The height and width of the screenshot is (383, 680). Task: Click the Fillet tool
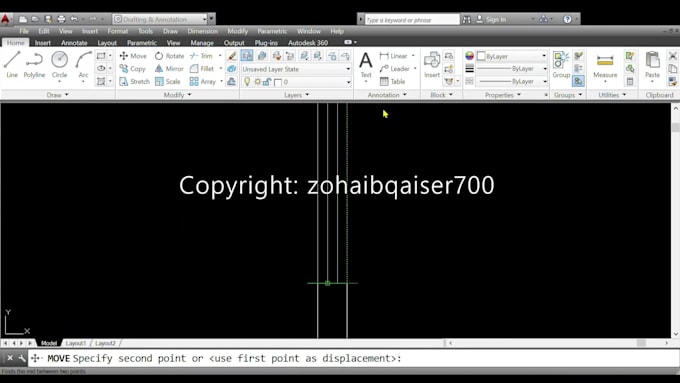point(202,69)
